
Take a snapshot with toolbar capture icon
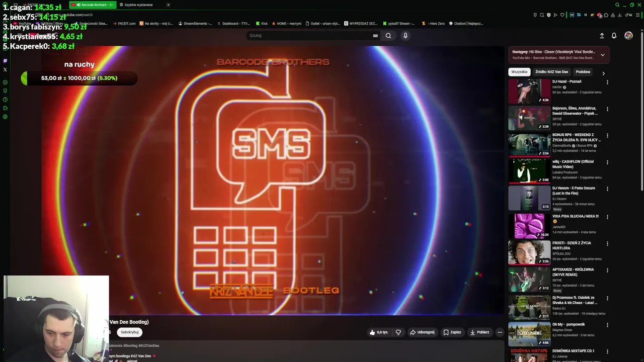click(x=542, y=15)
